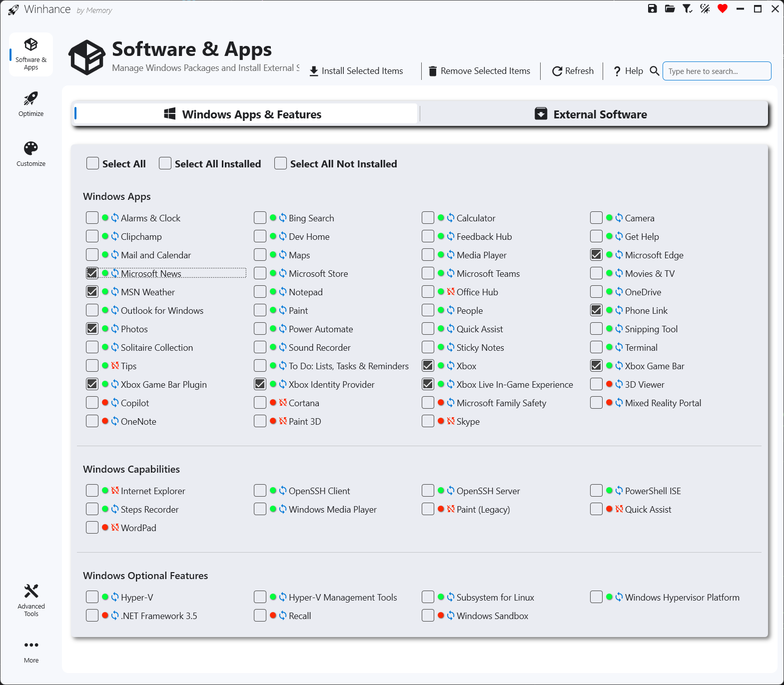Click the '.NET Framework 3.5' label
Image resolution: width=784 pixels, height=685 pixels.
click(x=159, y=616)
